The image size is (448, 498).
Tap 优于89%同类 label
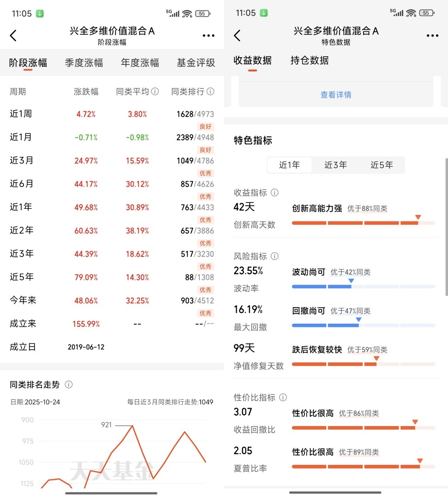[359, 452]
